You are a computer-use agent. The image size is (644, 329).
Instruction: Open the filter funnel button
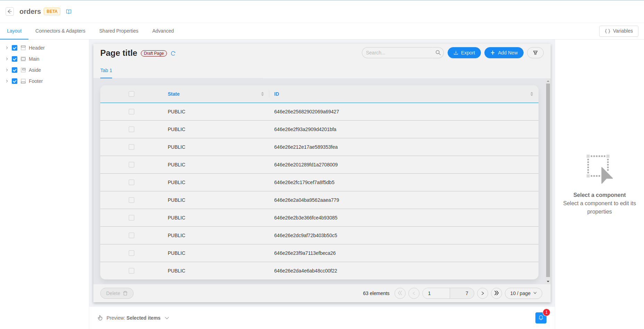[535, 53]
